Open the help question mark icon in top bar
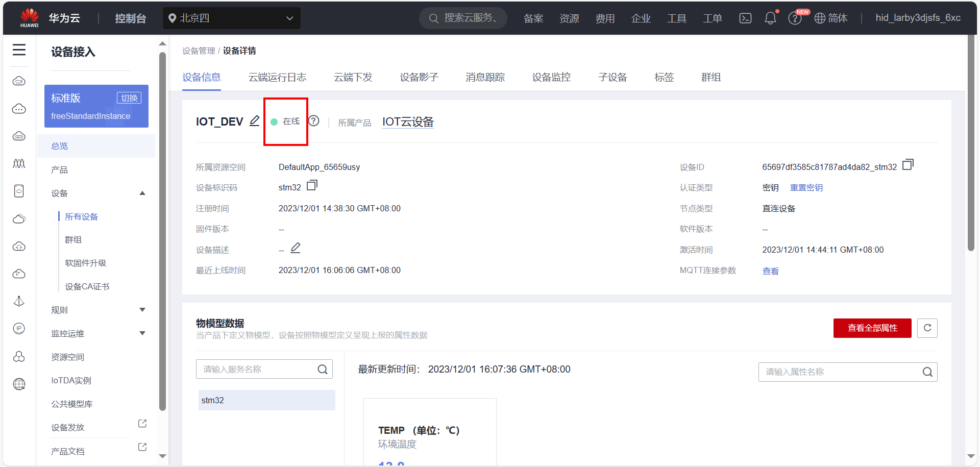The height and width of the screenshot is (467, 980). [795, 18]
